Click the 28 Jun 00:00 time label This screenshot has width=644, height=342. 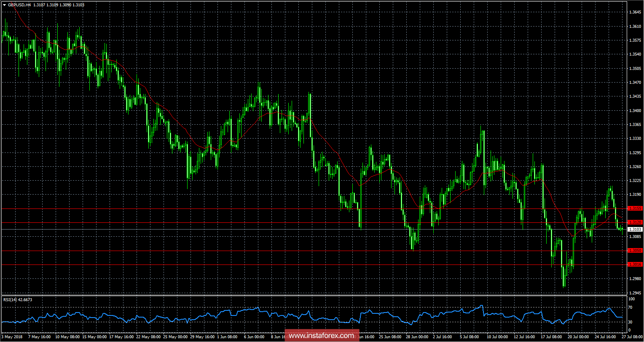pyautogui.click(x=418, y=337)
